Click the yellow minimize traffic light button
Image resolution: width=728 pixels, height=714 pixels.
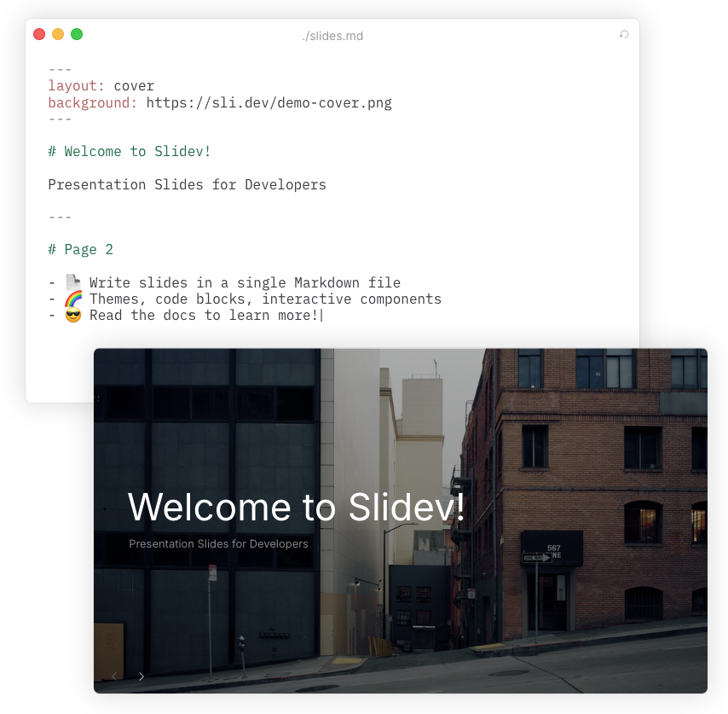pos(57,34)
